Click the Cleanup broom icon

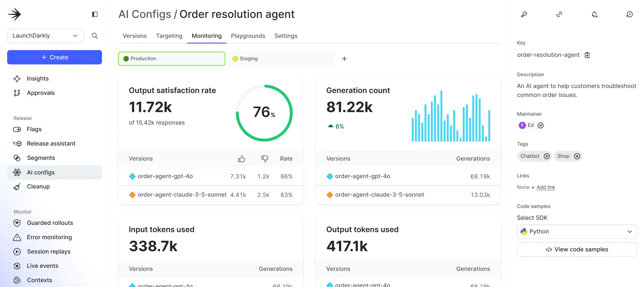(x=17, y=187)
